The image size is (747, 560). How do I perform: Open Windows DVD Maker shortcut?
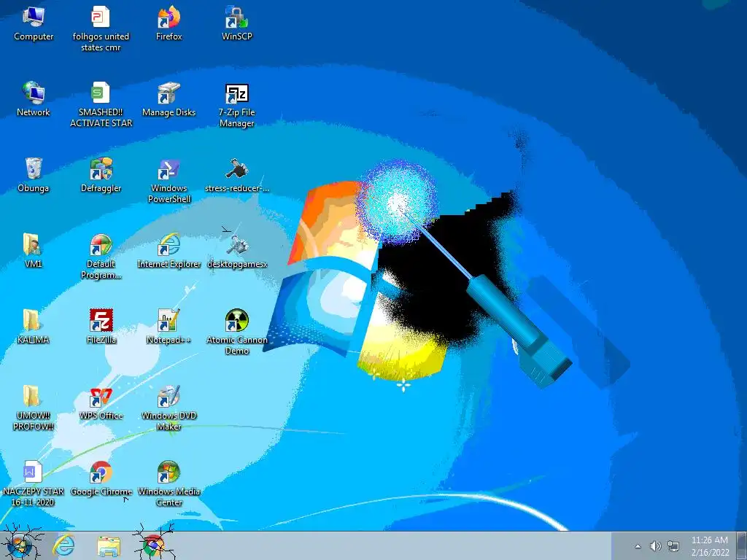point(169,408)
